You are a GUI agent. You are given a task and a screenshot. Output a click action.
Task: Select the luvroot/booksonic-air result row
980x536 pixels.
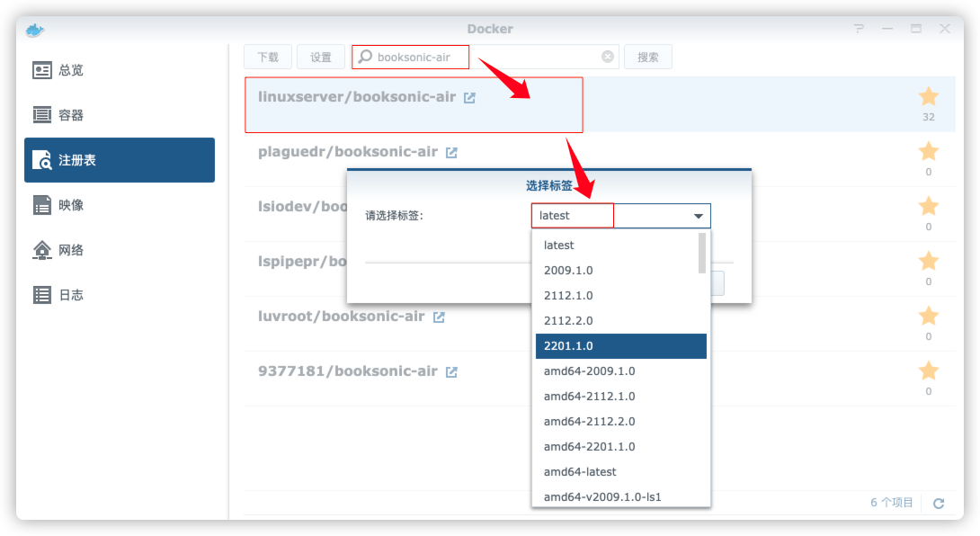coord(600,324)
